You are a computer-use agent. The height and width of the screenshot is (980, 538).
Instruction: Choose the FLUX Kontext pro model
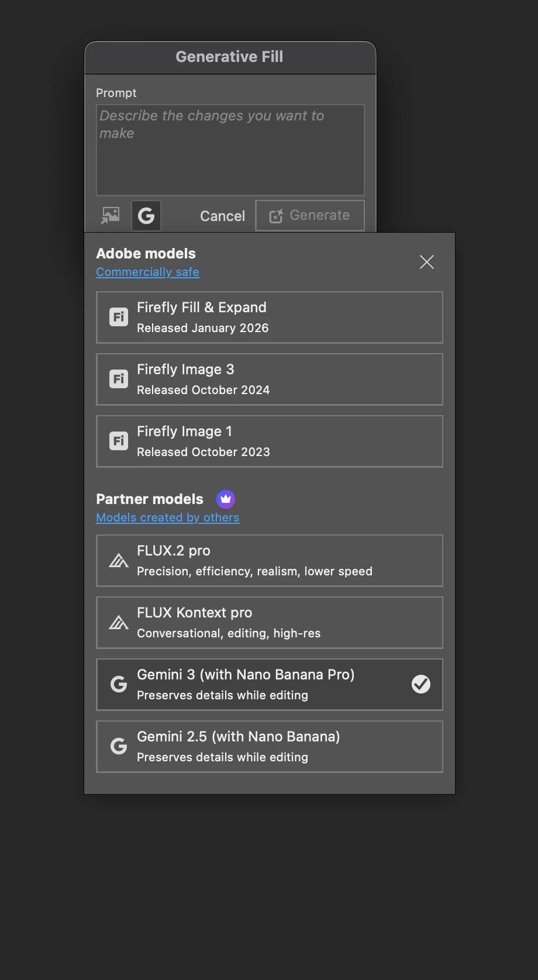coord(270,623)
